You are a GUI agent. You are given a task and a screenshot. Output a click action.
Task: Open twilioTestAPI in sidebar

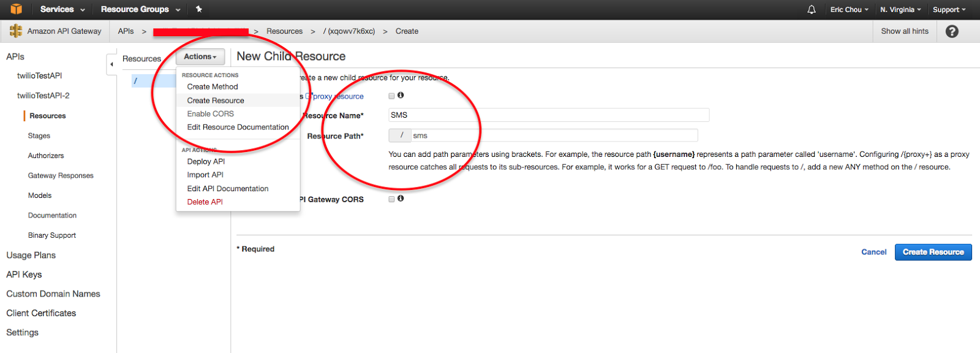(39, 76)
